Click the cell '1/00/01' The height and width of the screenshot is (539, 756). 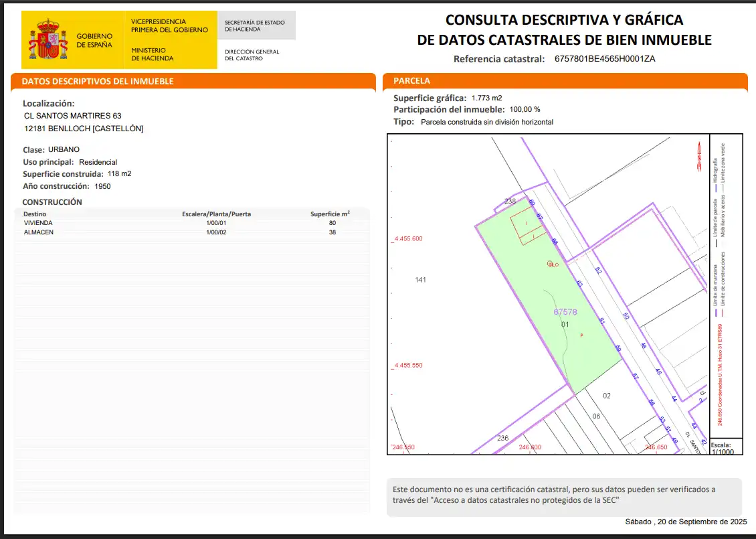coord(216,223)
